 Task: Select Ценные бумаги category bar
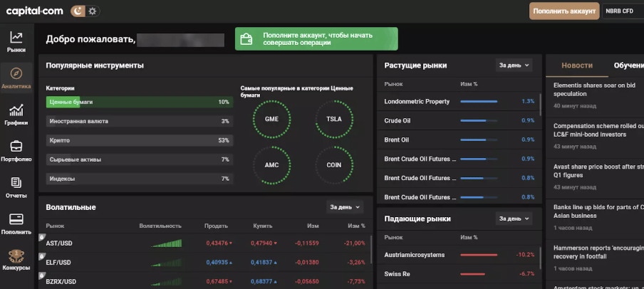pyautogui.click(x=140, y=102)
